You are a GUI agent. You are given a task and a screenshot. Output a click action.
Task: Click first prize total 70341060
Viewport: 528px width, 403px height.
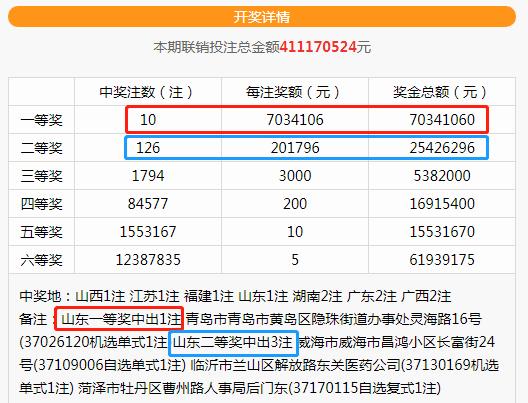[442, 120]
